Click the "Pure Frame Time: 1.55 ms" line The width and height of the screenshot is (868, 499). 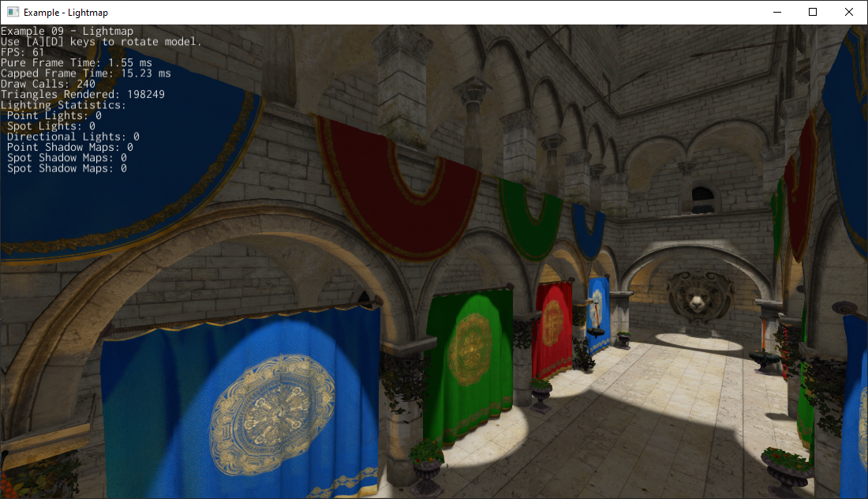[x=77, y=62]
